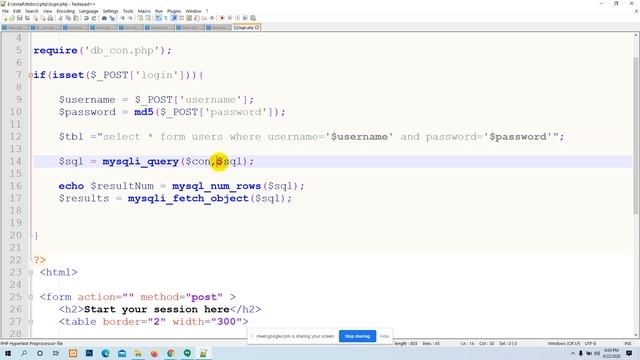Image resolution: width=640 pixels, height=360 pixels.
Task: Click the Replace toolbar icon
Action: [x=112, y=18]
